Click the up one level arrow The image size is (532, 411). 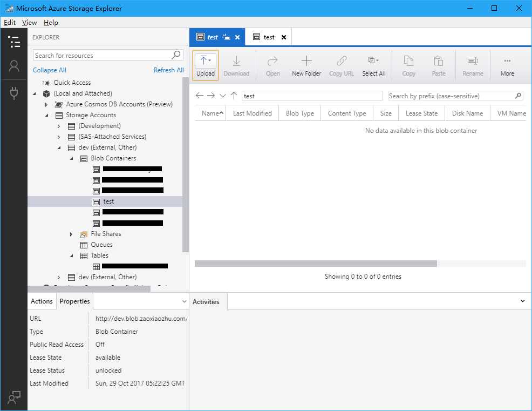(234, 96)
